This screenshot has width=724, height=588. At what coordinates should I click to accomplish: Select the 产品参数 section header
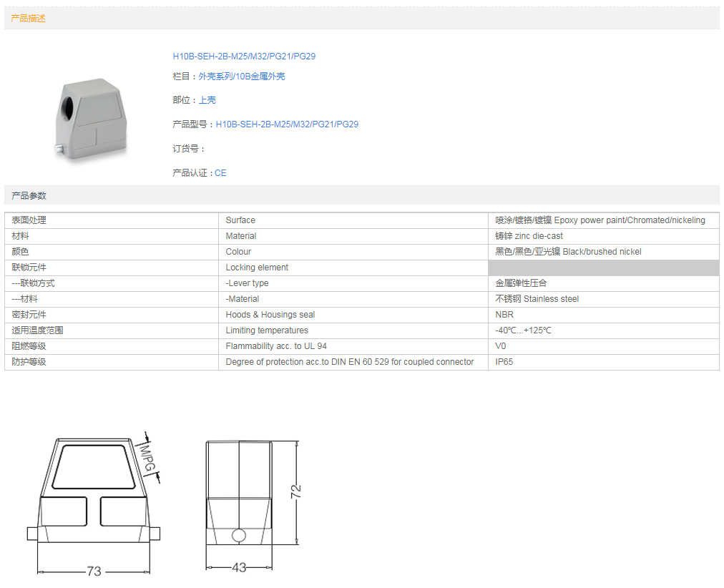[x=29, y=195]
